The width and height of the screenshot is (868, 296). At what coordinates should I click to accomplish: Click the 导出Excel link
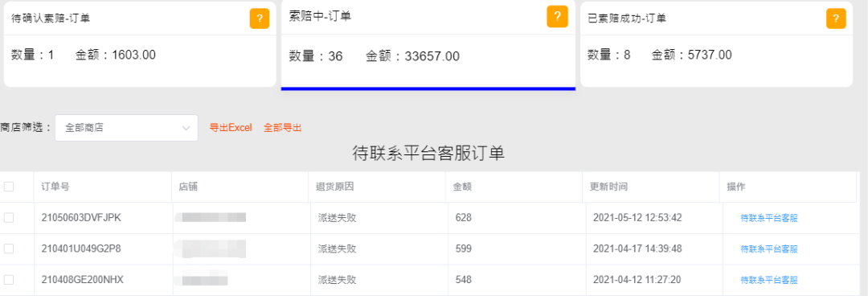pos(231,128)
